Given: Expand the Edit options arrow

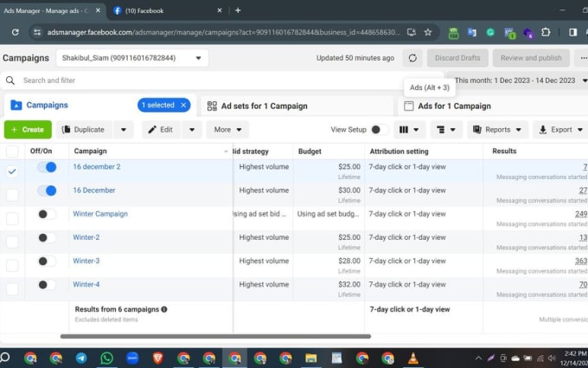Looking at the screenshot, I should [192, 130].
